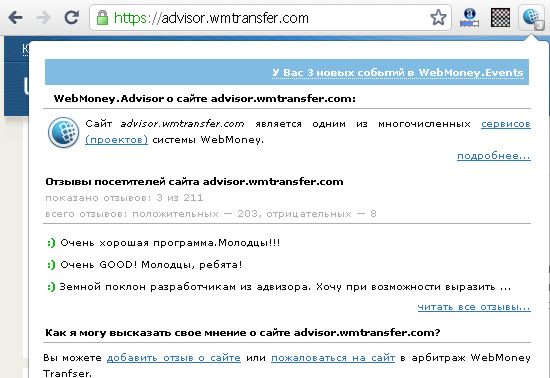Click the WebMoney globe logo in popup
The image size is (550, 378).
coord(63,132)
